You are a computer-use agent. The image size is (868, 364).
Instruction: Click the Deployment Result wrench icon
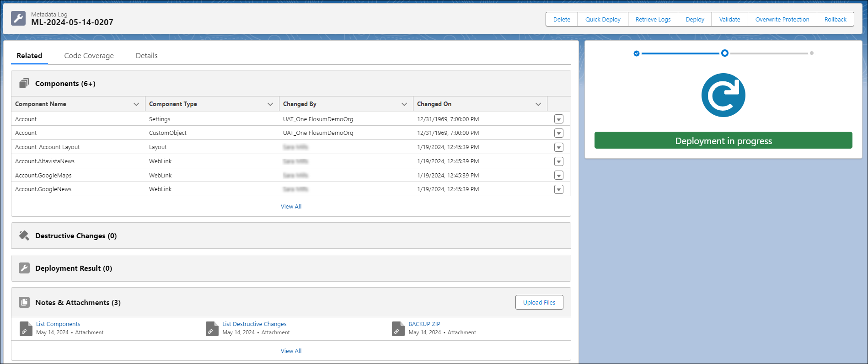point(24,268)
